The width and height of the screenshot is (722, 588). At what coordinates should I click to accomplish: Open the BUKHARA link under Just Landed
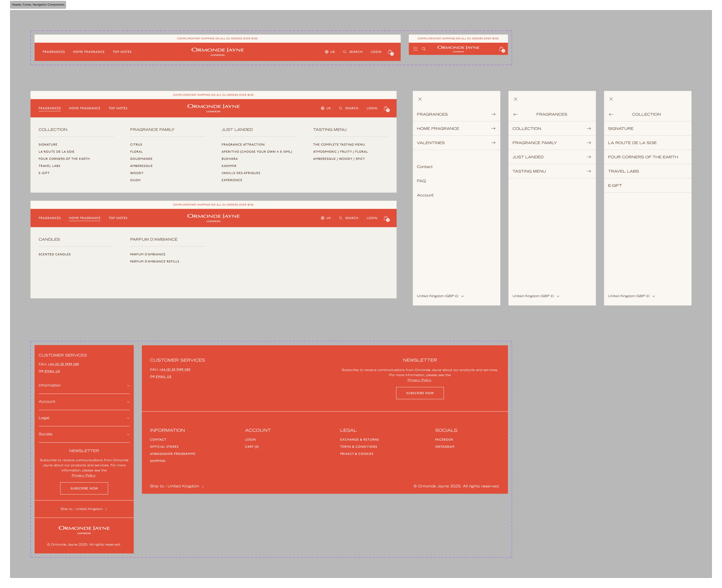(x=230, y=159)
